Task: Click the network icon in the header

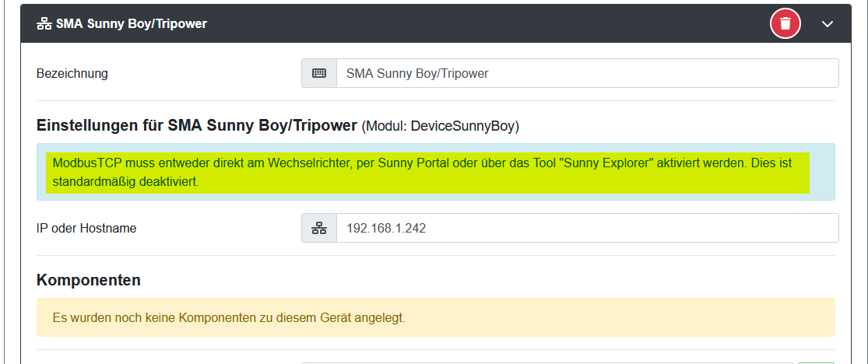Action: pyautogui.click(x=44, y=24)
